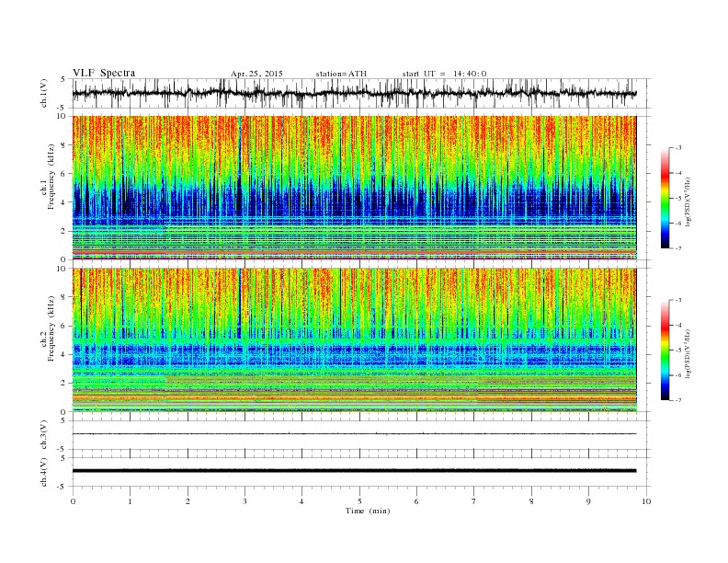This screenshot has height=563, width=728.
Task: Click the ch.2 frequency tick "6"
Action: coord(64,326)
